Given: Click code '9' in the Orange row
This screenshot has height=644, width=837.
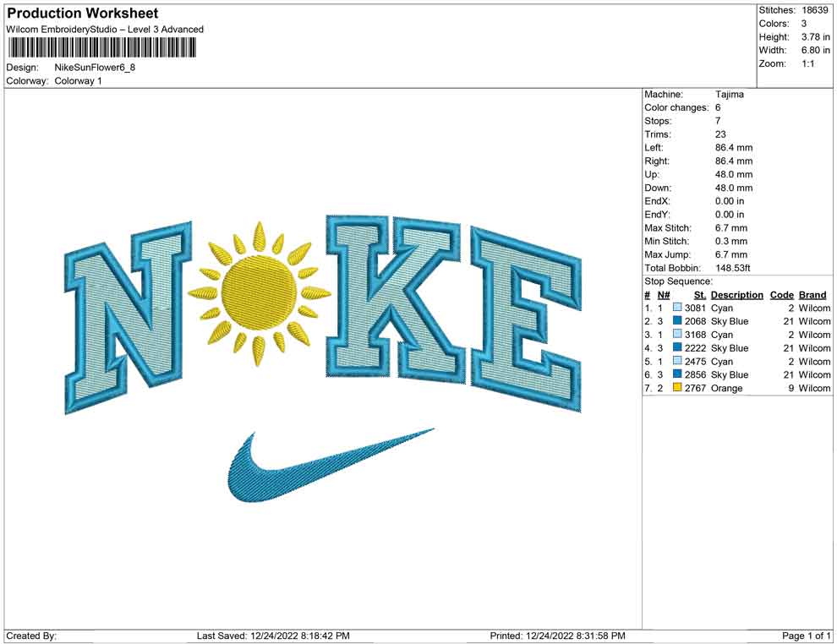Looking at the screenshot, I should point(791,388).
